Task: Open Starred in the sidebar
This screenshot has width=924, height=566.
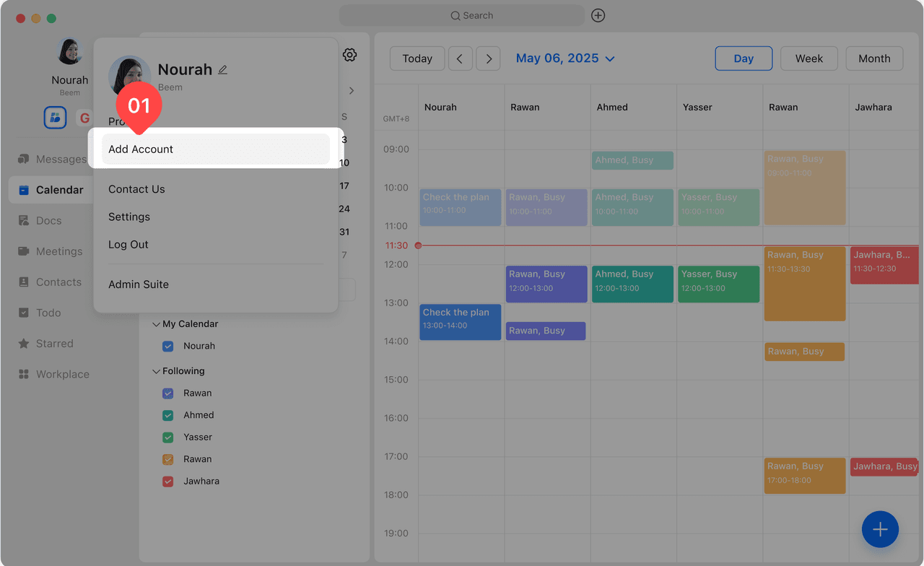Action: coord(54,344)
